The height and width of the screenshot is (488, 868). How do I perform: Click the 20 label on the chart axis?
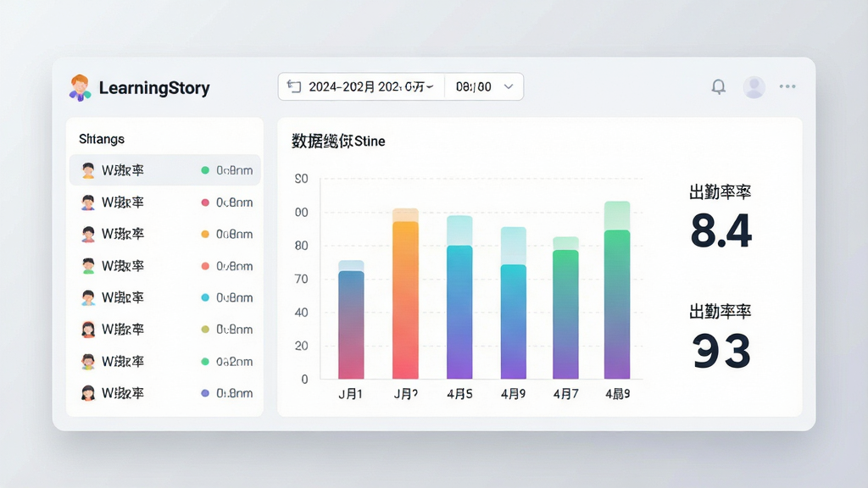[301, 346]
